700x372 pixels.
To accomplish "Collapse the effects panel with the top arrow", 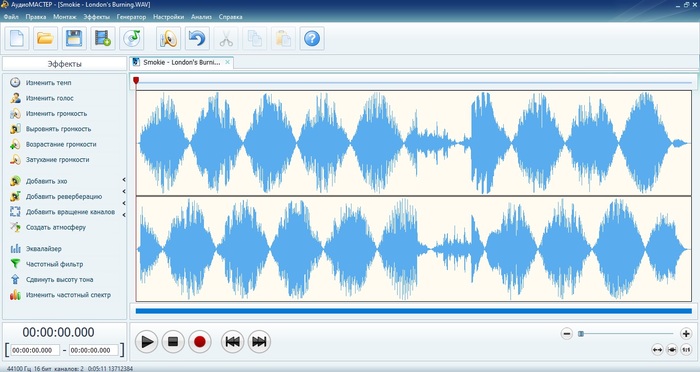I will pos(124,180).
